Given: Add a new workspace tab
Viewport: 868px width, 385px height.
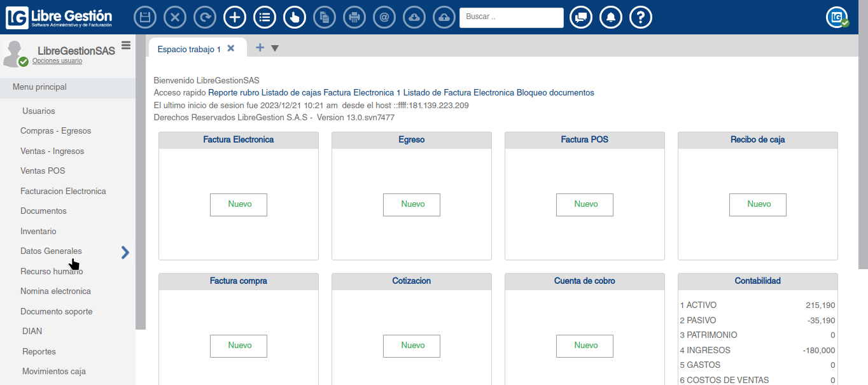Looking at the screenshot, I should click(260, 48).
